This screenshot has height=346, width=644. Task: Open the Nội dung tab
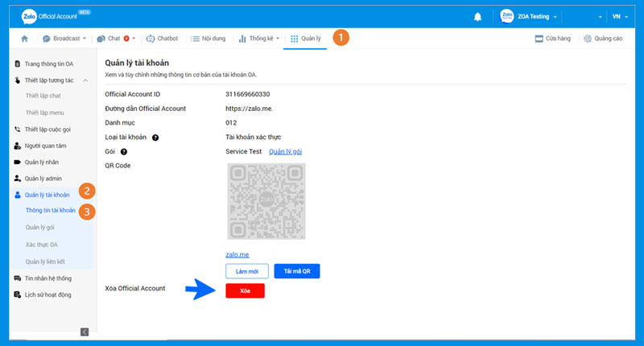coord(208,39)
